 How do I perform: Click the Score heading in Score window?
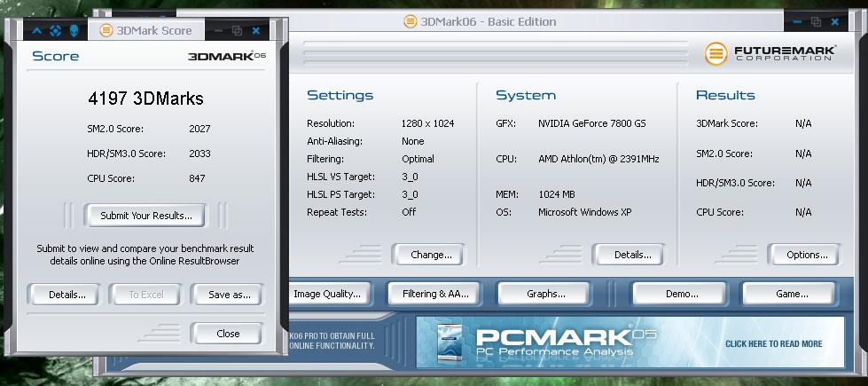[x=55, y=56]
